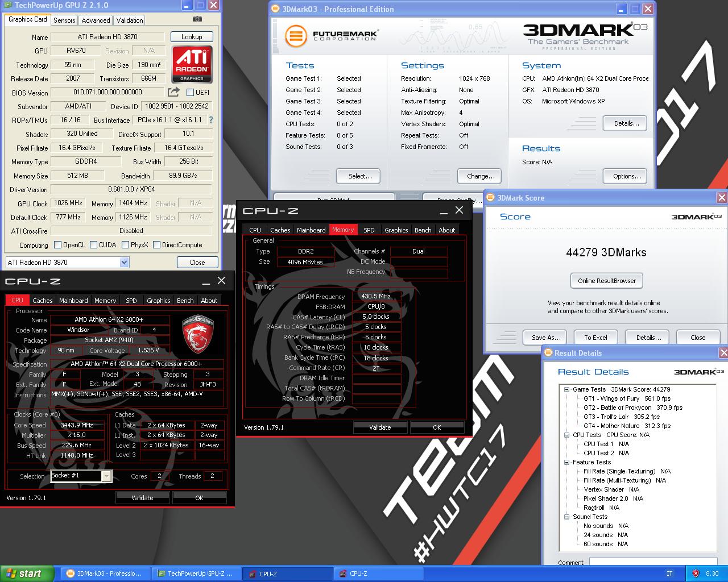Click the taskbar clock showing 8.30
The height and width of the screenshot is (582, 728).
coord(712,573)
